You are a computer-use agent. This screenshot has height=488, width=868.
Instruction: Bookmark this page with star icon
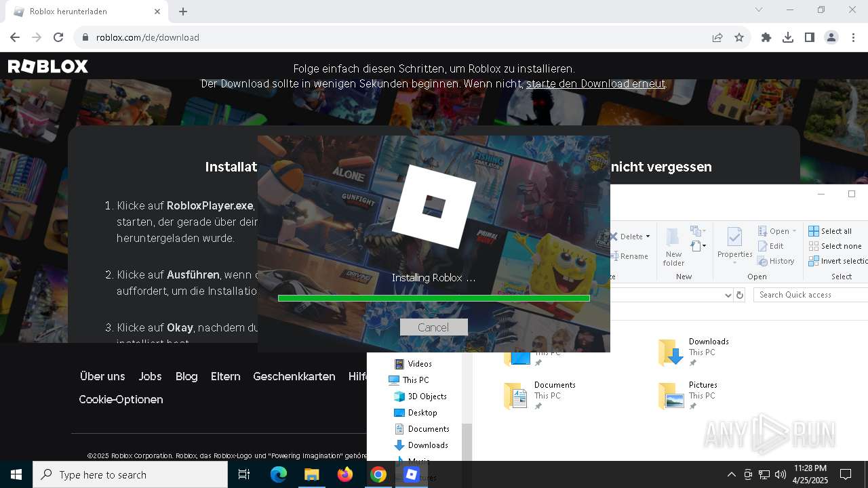click(739, 37)
